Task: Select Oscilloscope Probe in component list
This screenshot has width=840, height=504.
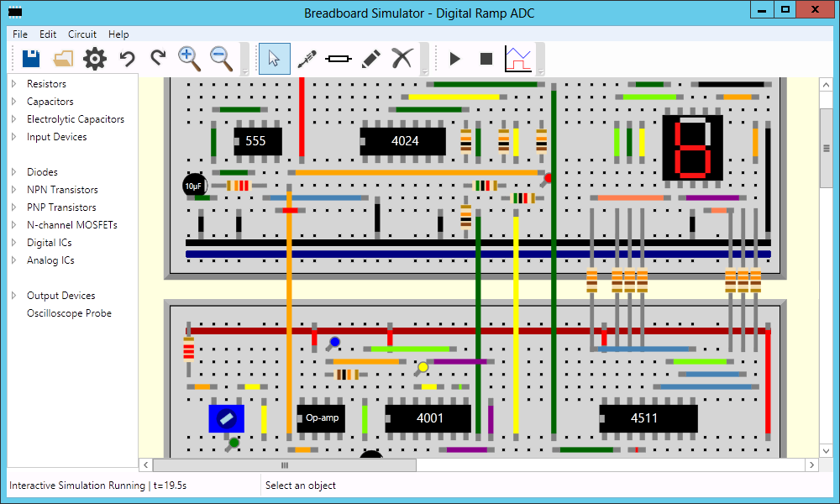Action: [69, 313]
